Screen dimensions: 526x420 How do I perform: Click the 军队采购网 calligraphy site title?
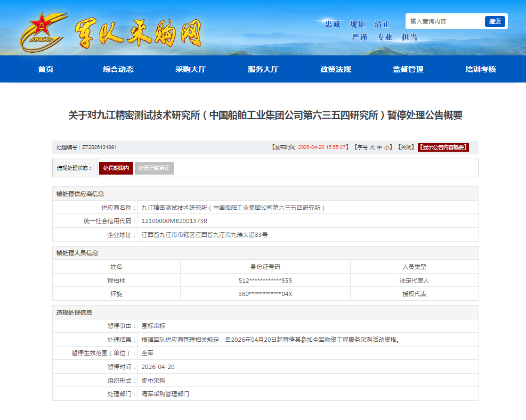[137, 34]
